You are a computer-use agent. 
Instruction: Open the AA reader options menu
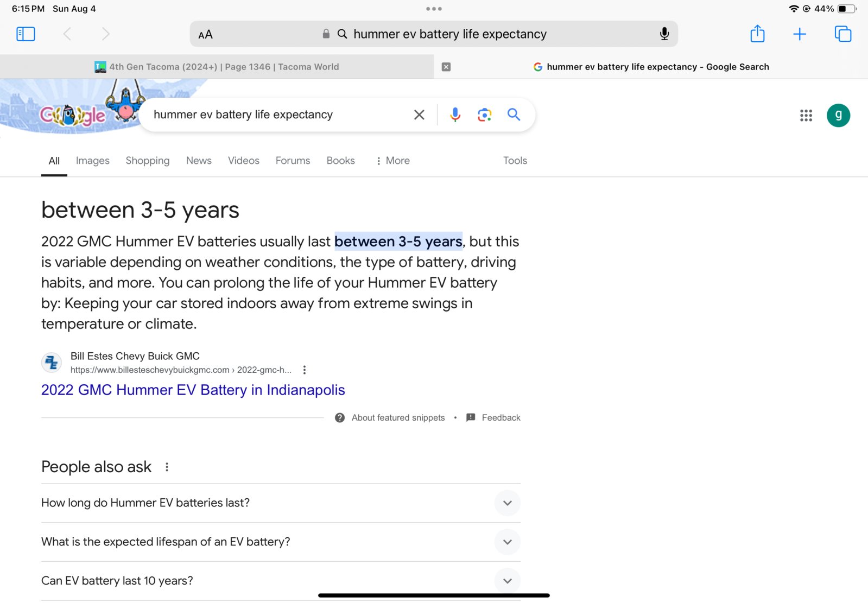tap(205, 35)
